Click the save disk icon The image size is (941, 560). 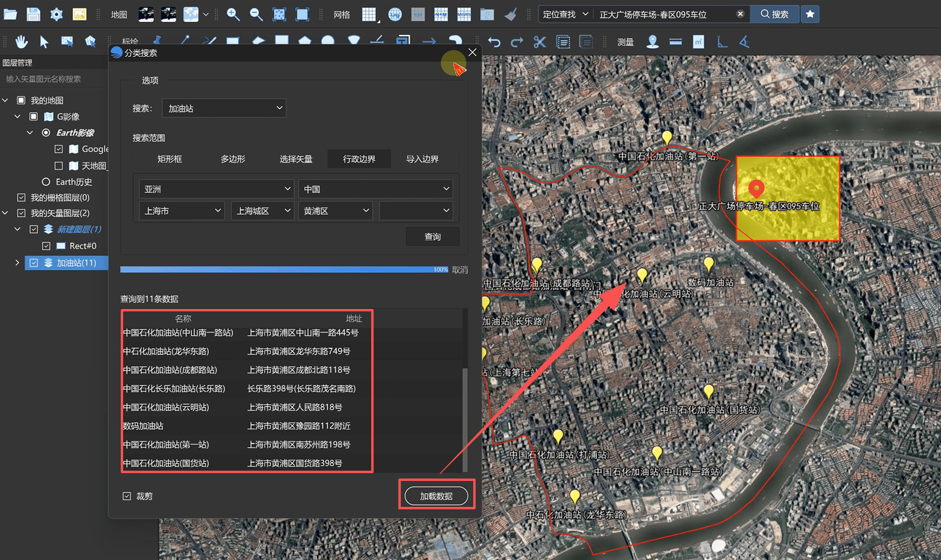click(34, 14)
